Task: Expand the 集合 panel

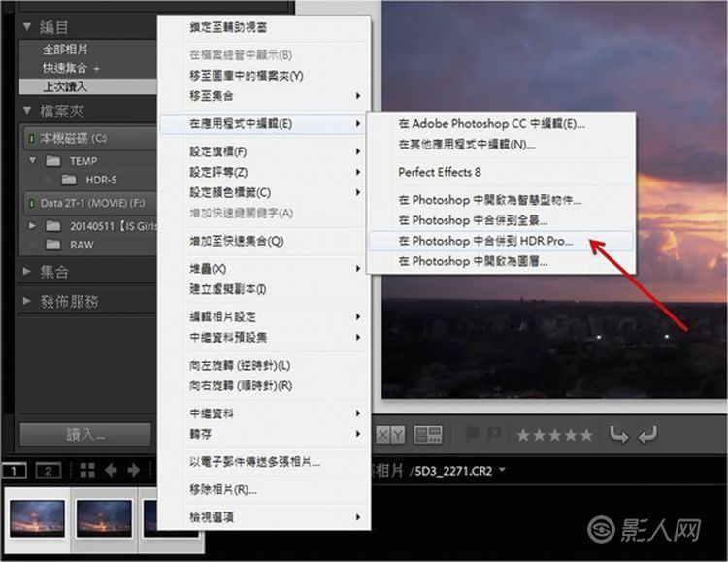Action: coord(27,271)
